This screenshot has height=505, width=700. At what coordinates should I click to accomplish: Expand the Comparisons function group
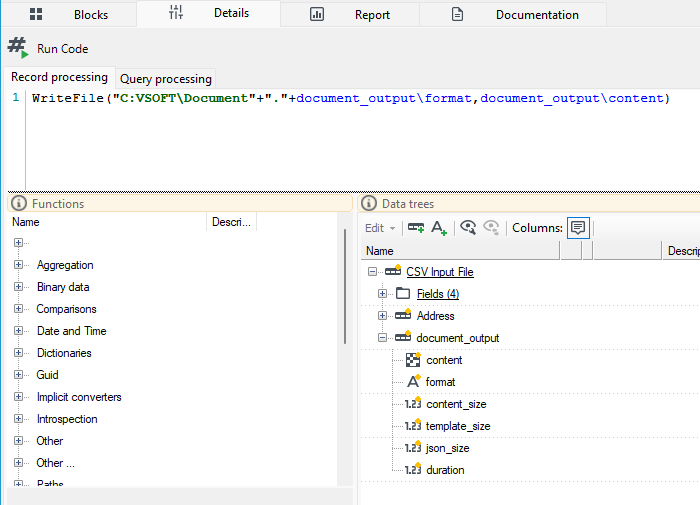[x=18, y=309]
